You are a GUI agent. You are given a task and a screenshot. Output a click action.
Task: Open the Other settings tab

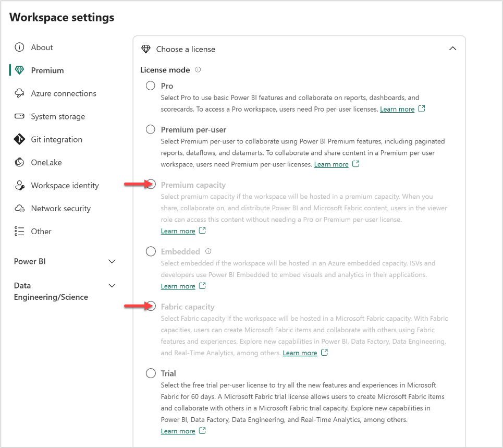tap(41, 231)
